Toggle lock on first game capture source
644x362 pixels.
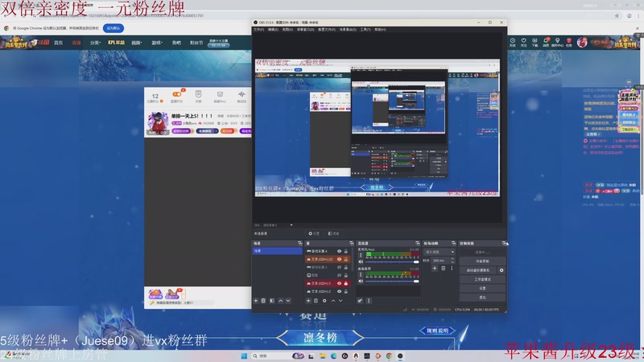click(x=346, y=251)
